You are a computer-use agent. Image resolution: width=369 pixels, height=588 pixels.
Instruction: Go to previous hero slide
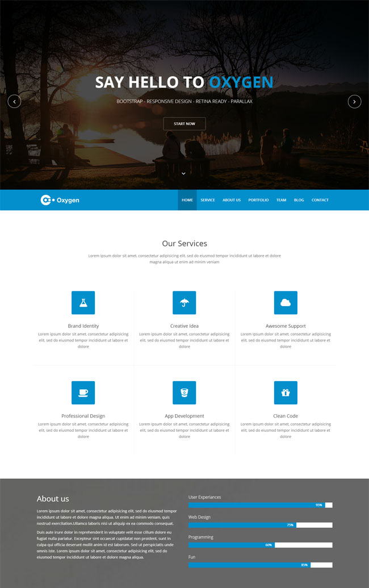tap(14, 102)
